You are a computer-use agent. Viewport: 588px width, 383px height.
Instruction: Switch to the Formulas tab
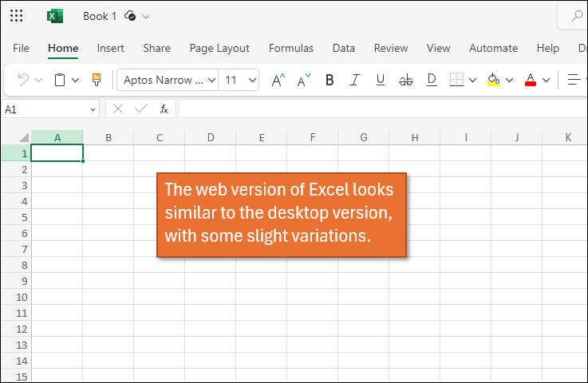(290, 48)
